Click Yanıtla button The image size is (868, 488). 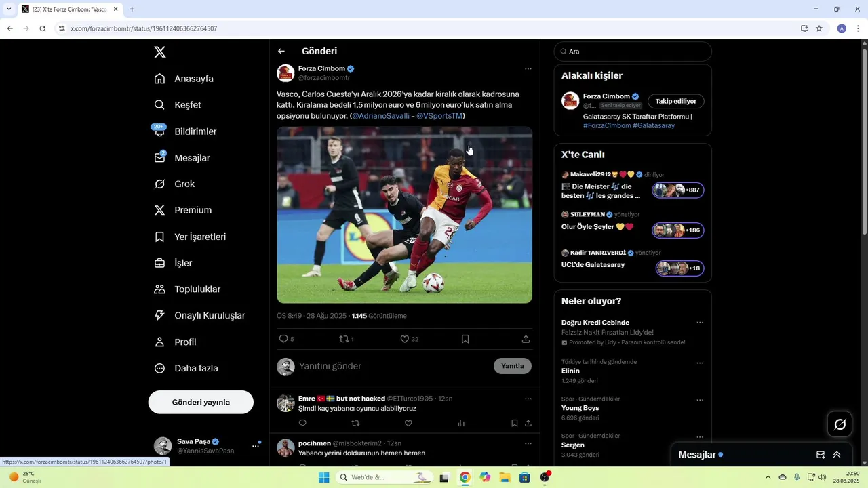click(x=513, y=366)
